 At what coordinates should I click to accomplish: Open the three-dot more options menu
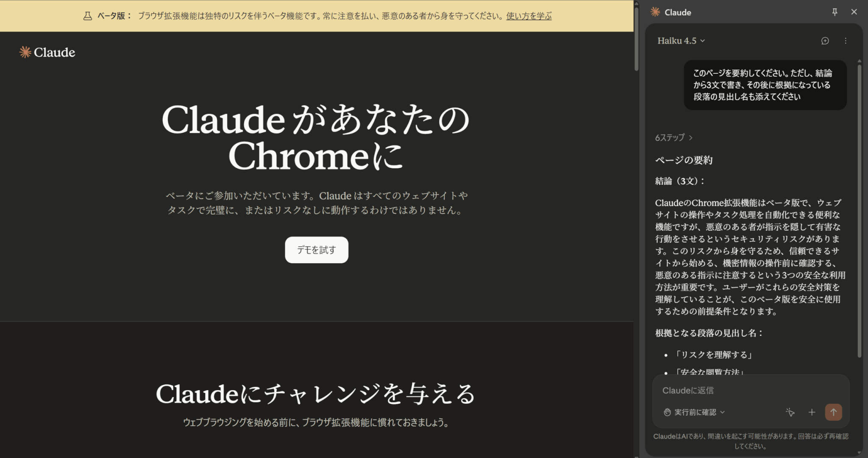(x=846, y=41)
